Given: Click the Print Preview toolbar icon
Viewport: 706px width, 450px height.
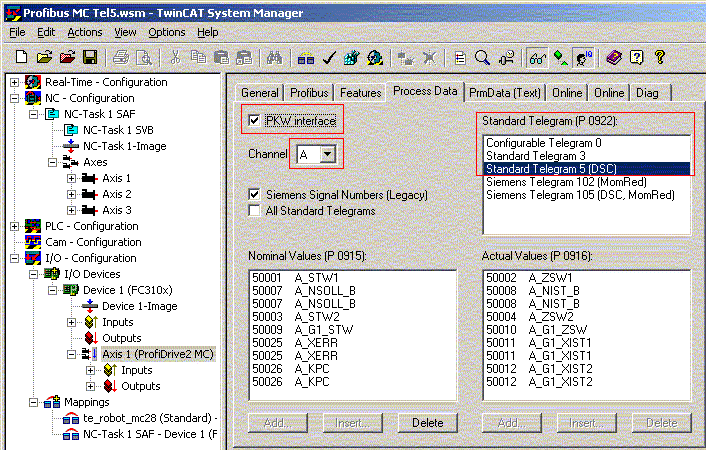Looking at the screenshot, I should [x=144, y=58].
